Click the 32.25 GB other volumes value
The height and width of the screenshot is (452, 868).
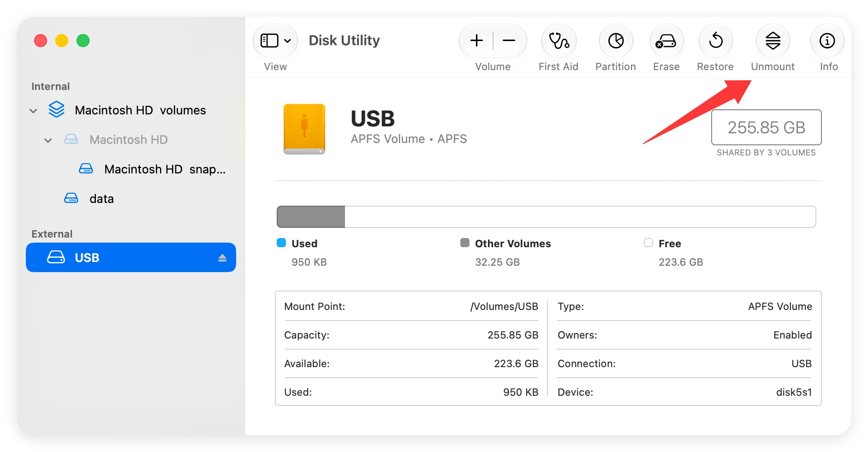coord(498,262)
